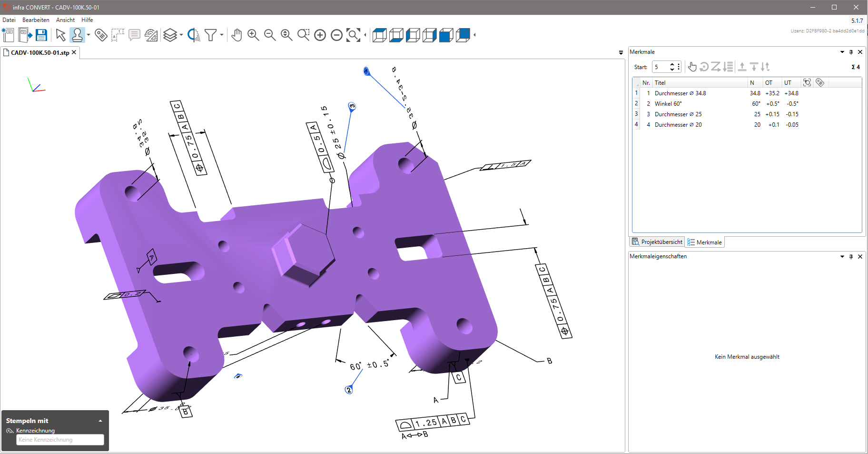
Task: Switch to second cube view with blue bottom
Action: 396,35
